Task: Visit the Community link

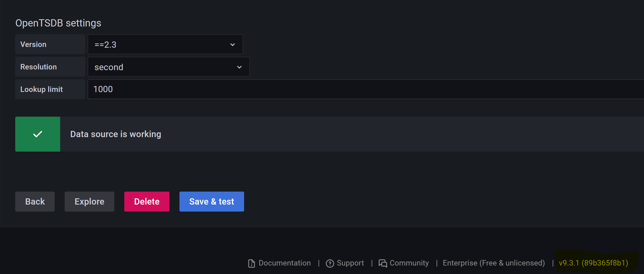Action: [x=409, y=263]
